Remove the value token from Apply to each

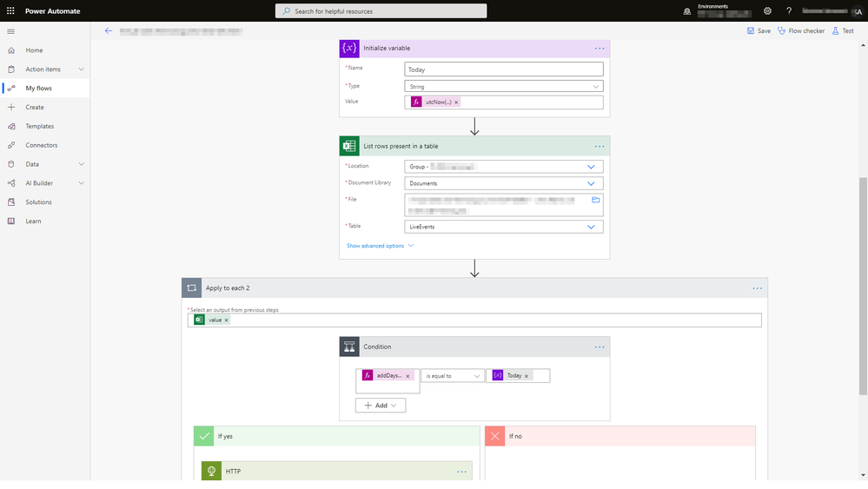pos(227,320)
